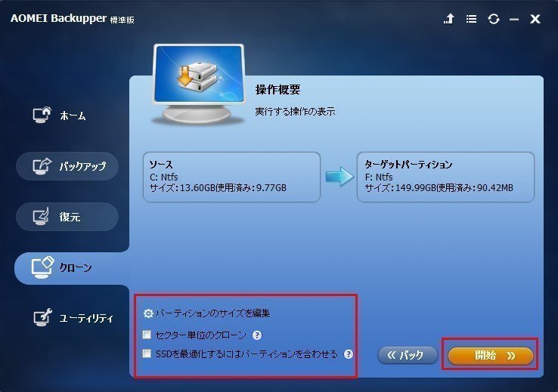Open help icon next to セクター単位のクローン
Viewport: 558px width, 392px height.
[257, 335]
